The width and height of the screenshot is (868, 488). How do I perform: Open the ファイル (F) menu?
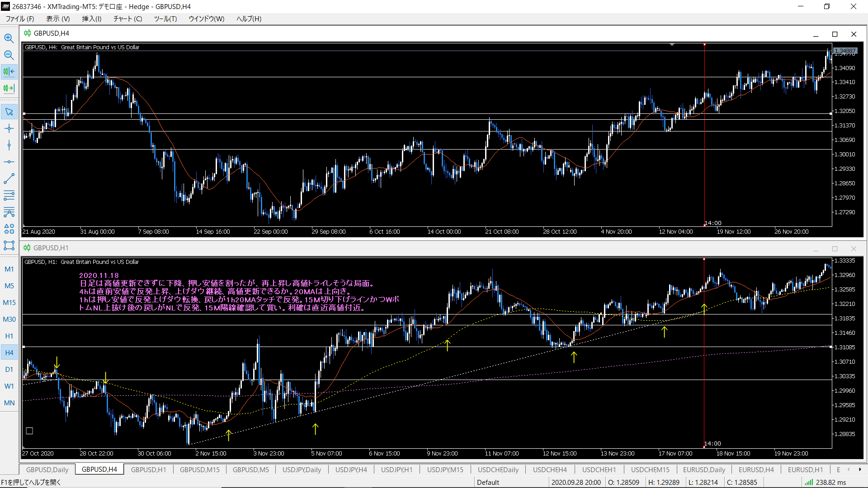coord(20,19)
